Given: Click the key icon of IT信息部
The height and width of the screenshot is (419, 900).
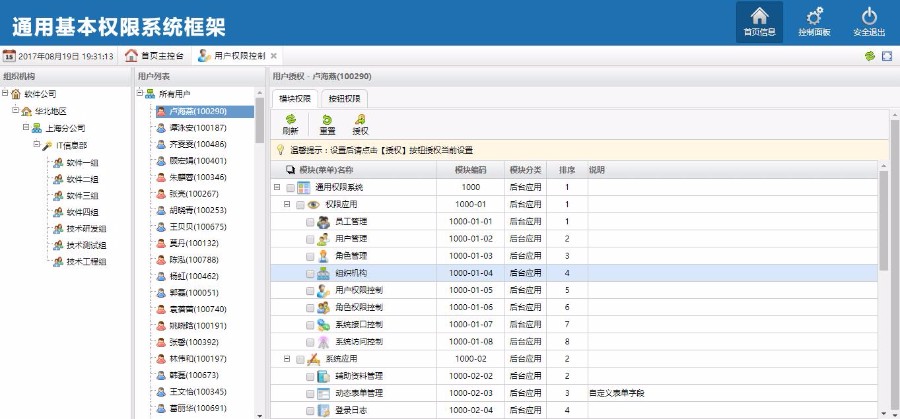Looking at the screenshot, I should coord(47,146).
